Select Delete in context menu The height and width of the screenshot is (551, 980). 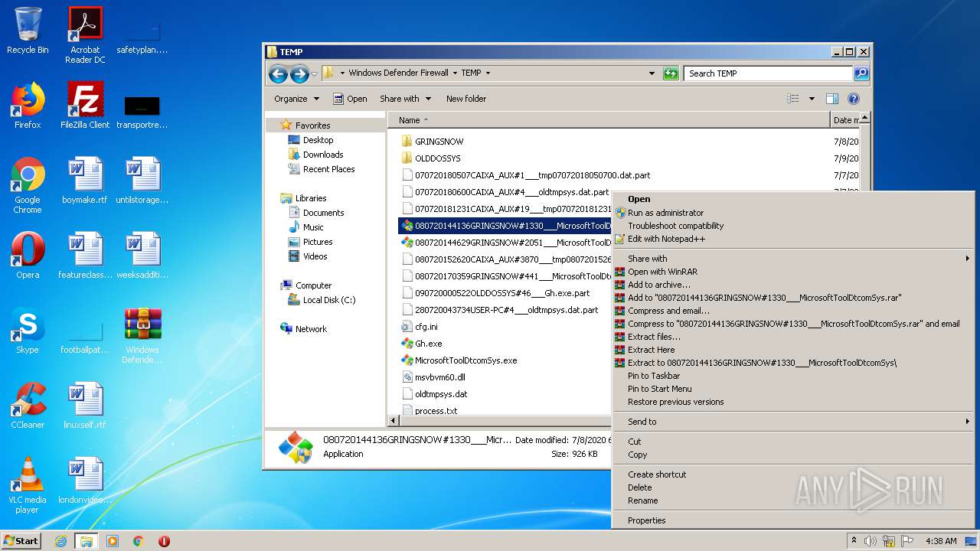point(793,487)
